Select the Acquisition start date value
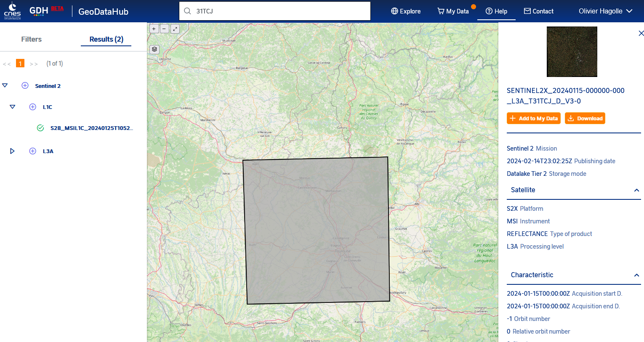Viewport: 644px width, 342px height. 538,294
